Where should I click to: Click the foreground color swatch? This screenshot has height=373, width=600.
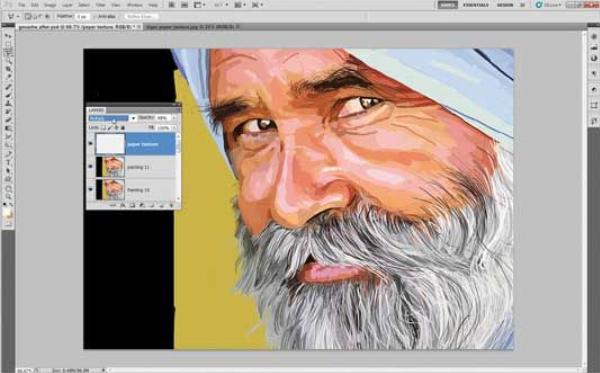(7, 212)
